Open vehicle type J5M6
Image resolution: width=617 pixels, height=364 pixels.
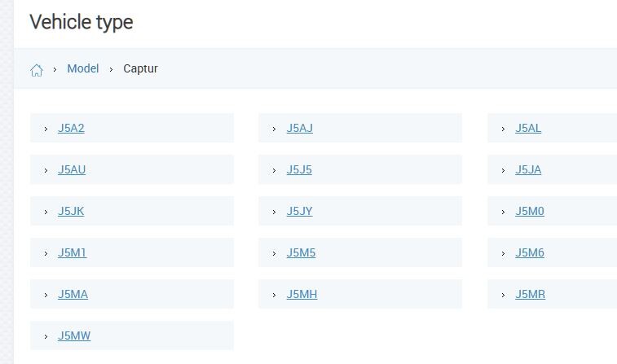[x=530, y=252]
